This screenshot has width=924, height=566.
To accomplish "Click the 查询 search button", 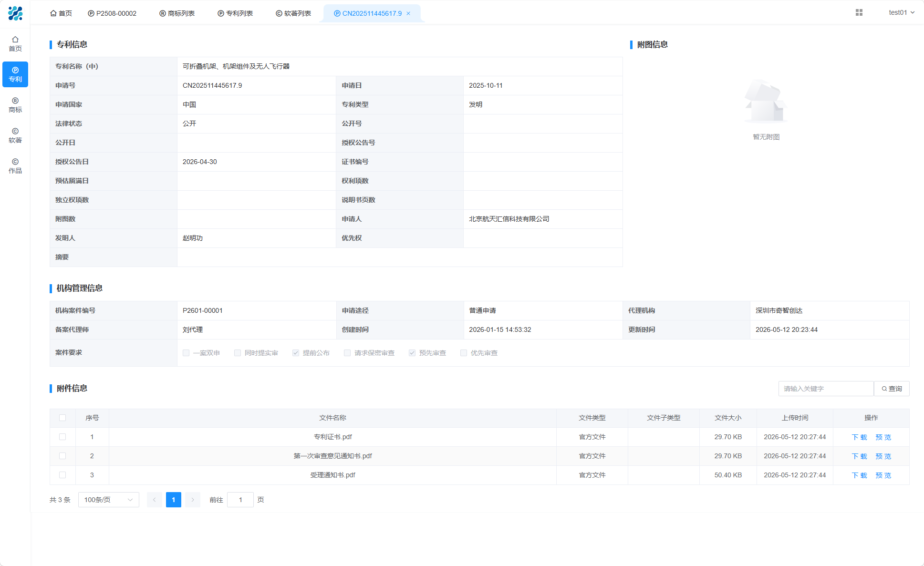I will [892, 389].
